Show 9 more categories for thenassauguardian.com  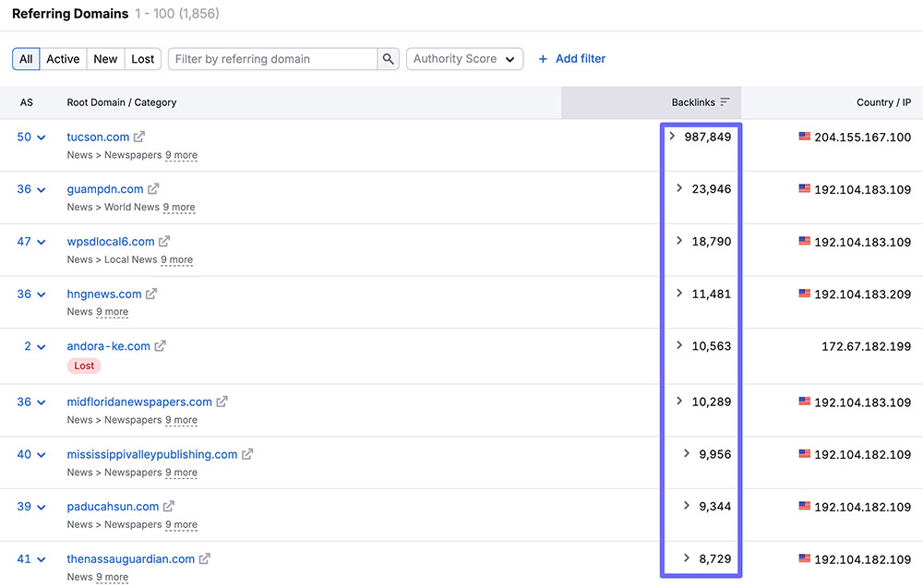tap(112, 578)
